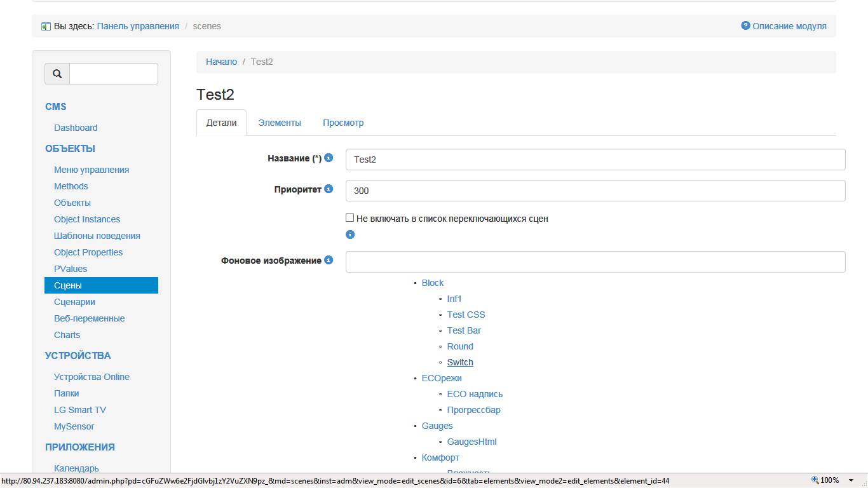Click info icon below the checkbox

coord(349,234)
